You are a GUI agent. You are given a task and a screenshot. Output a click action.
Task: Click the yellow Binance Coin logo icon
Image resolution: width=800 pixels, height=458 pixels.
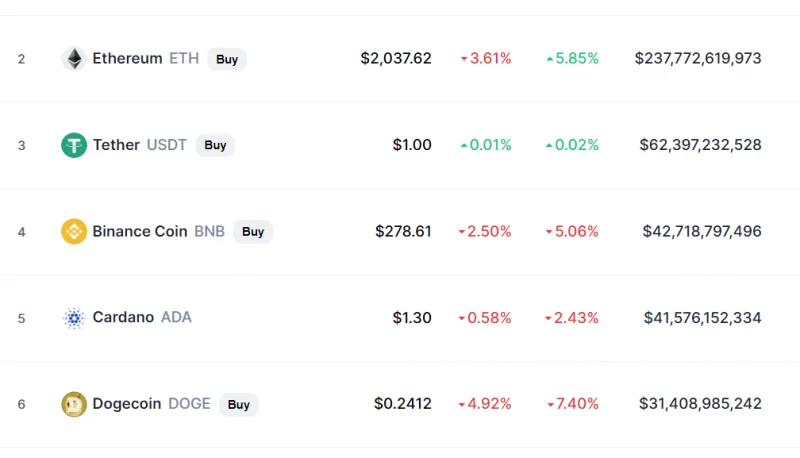click(74, 232)
